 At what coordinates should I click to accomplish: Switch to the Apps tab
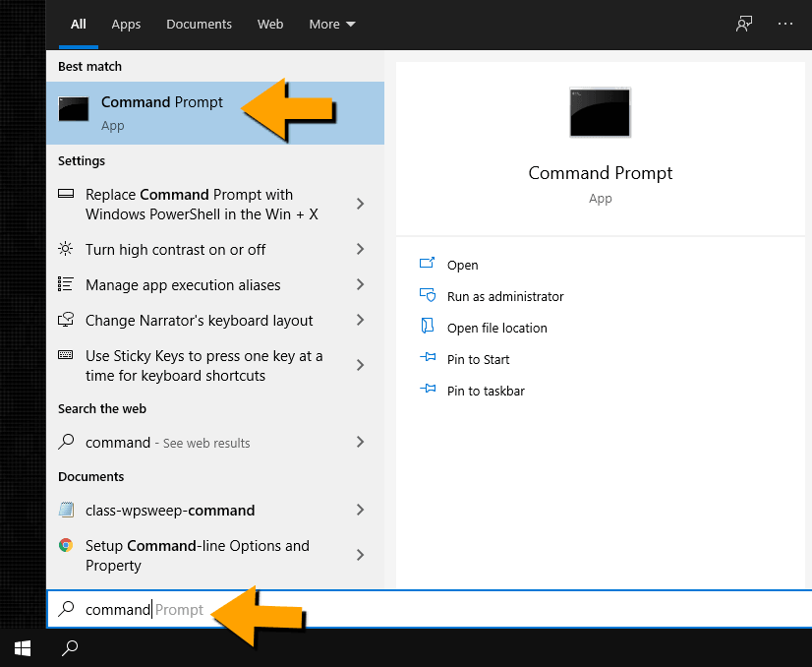point(126,24)
